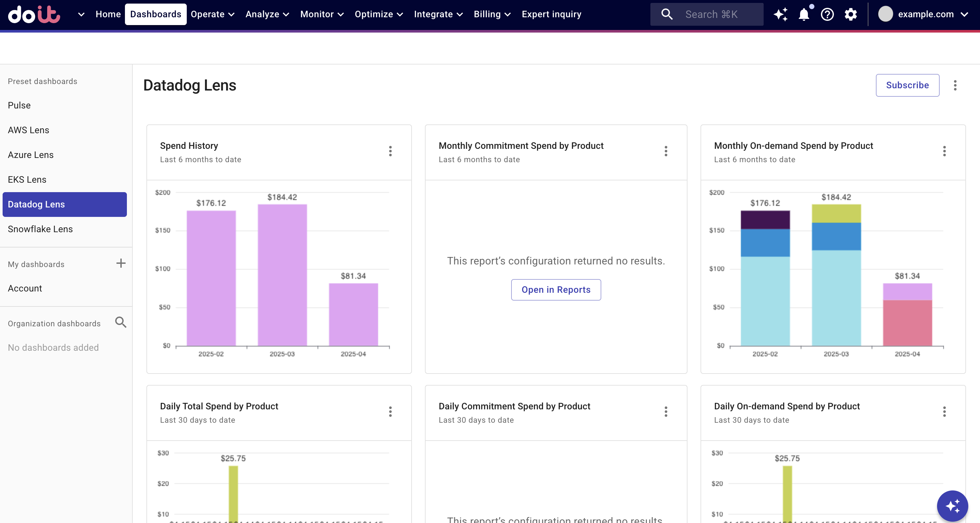Screen dimensions: 980x523
Task: Click Monthly On-demand Spend by Product title
Action: tap(793, 146)
